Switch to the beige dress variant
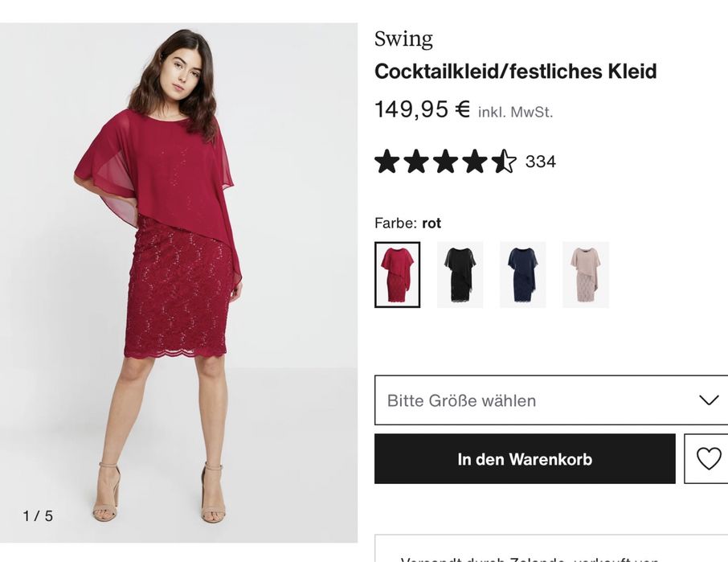 585,274
